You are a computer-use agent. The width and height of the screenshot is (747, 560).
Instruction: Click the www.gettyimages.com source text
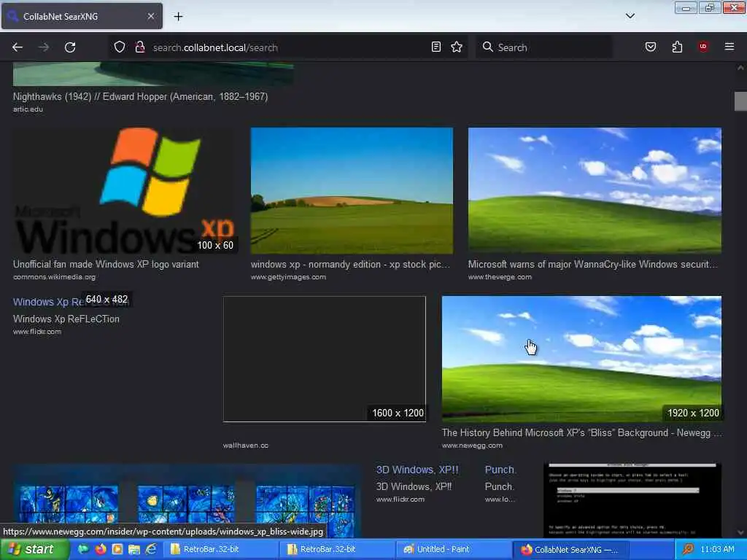coord(288,277)
